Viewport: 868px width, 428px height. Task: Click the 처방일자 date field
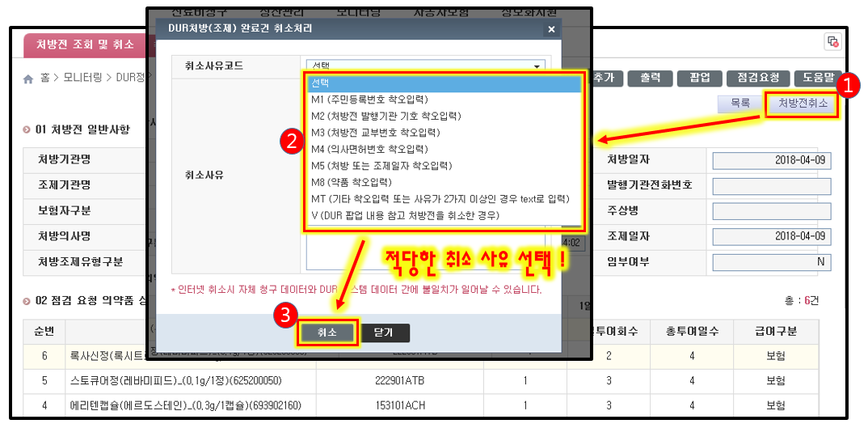coord(771,160)
